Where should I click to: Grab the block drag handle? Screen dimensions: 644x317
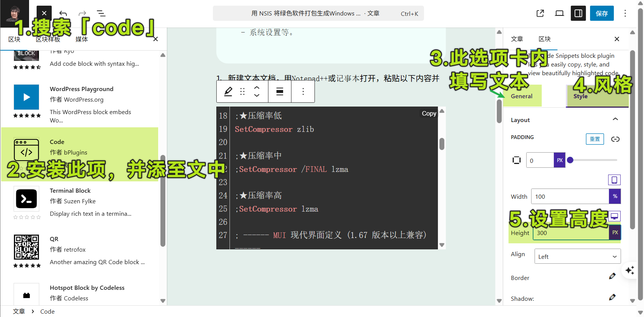coord(242,92)
